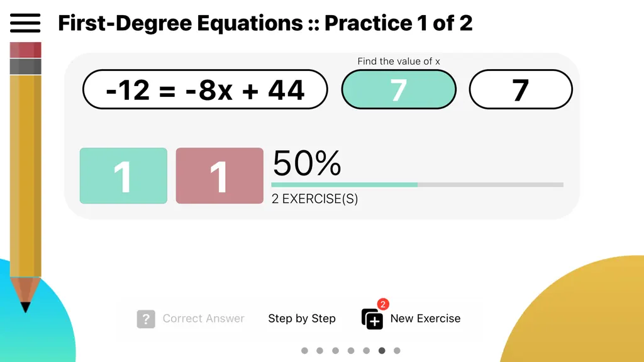Start a New Exercise
This screenshot has width=644, height=362.
pos(425,319)
